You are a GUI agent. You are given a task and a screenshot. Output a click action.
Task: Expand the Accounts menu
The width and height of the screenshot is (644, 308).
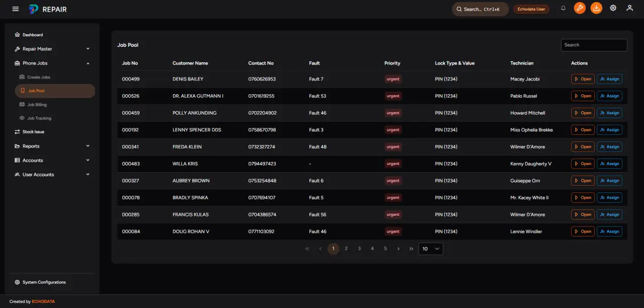coord(52,160)
